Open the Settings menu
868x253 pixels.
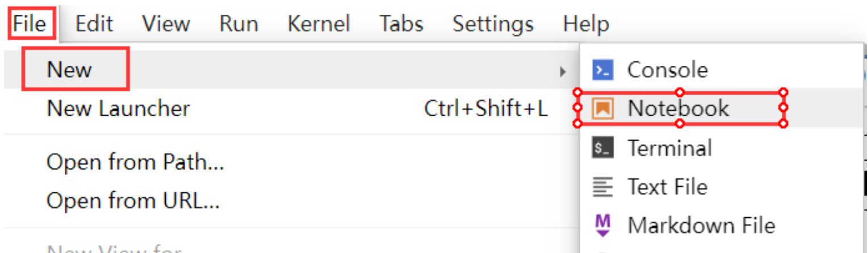[493, 24]
